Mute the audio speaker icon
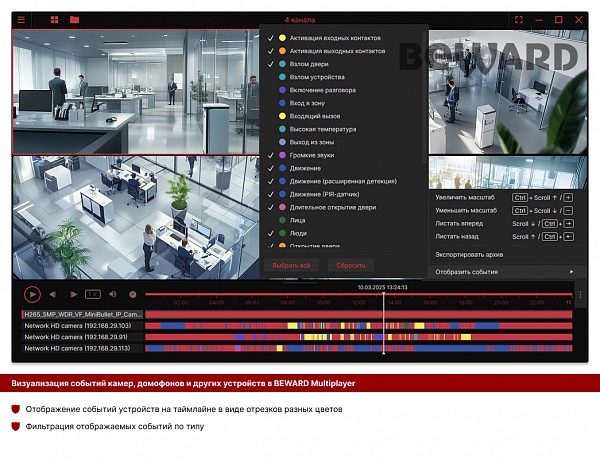The width and height of the screenshot is (600, 459). (112, 294)
